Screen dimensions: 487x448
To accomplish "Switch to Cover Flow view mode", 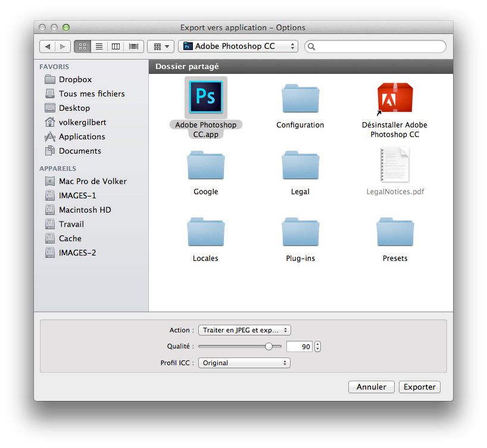I will click(133, 46).
